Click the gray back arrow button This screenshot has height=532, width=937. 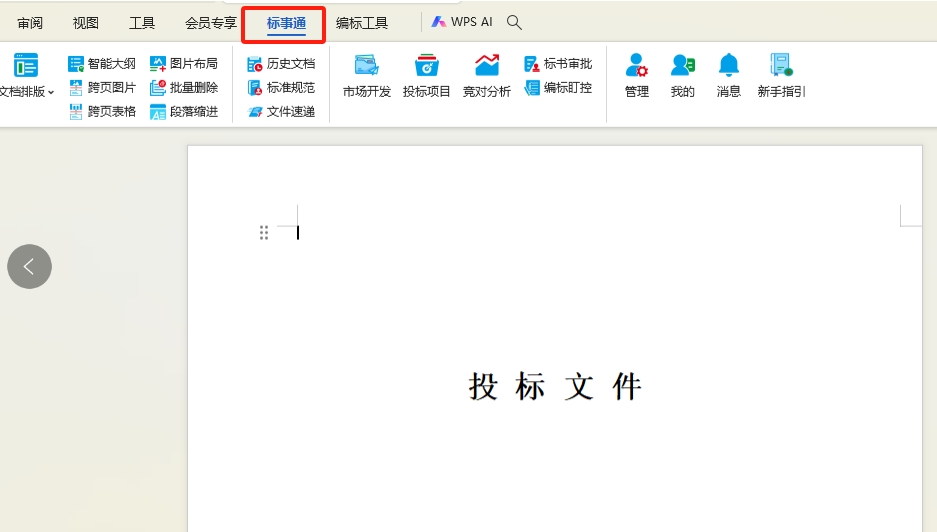click(x=29, y=266)
